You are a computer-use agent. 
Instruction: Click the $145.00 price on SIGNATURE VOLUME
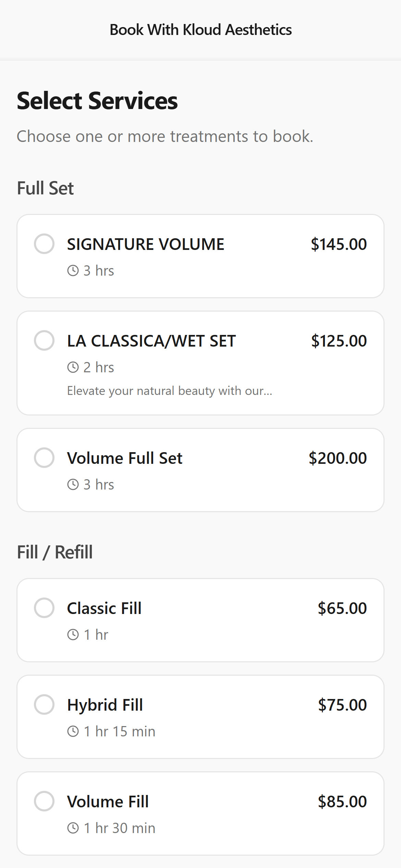[339, 244]
